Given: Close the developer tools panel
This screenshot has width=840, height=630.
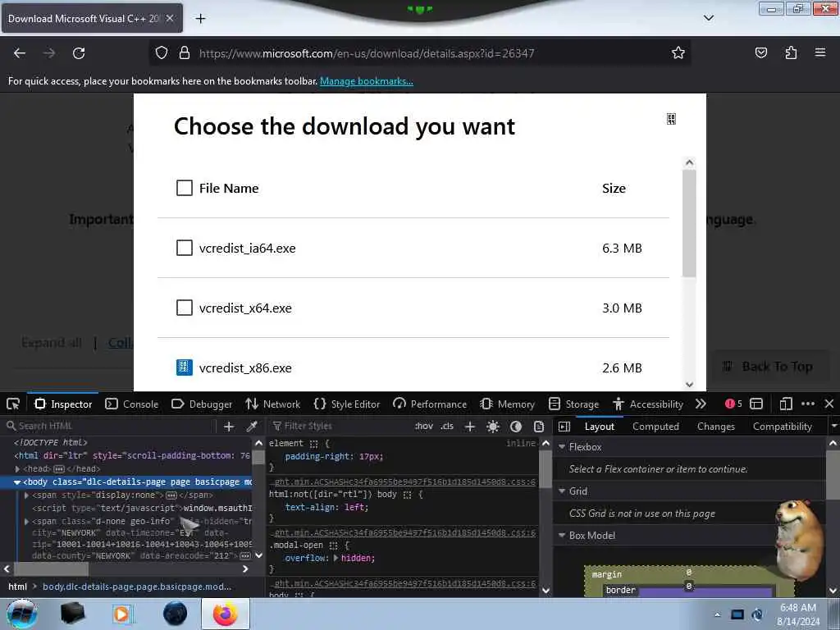Looking at the screenshot, I should click(829, 404).
